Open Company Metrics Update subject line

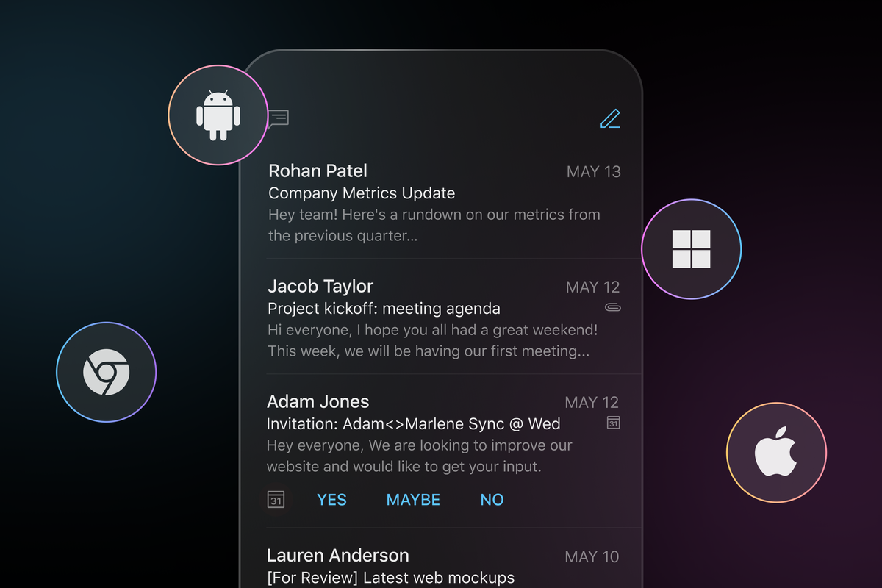(362, 193)
